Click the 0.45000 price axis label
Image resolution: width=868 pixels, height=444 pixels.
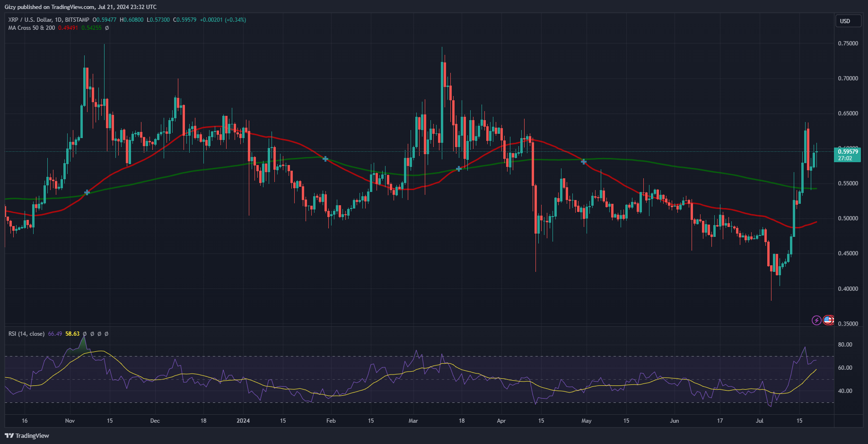tap(848, 253)
